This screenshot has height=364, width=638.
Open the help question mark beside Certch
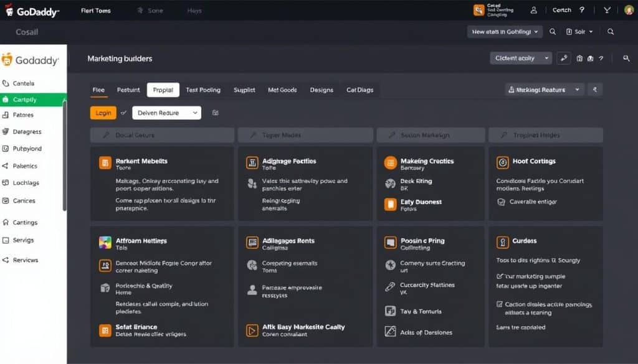point(582,10)
